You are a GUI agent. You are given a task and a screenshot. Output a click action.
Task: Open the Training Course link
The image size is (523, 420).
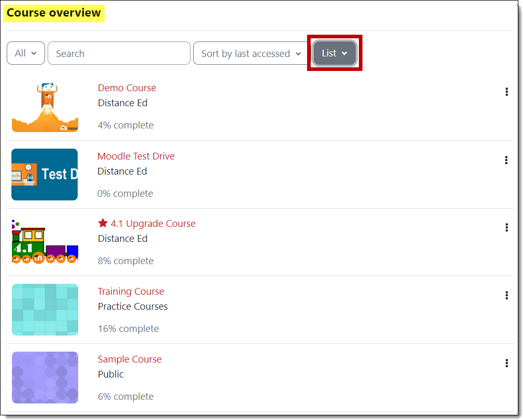[x=131, y=291]
